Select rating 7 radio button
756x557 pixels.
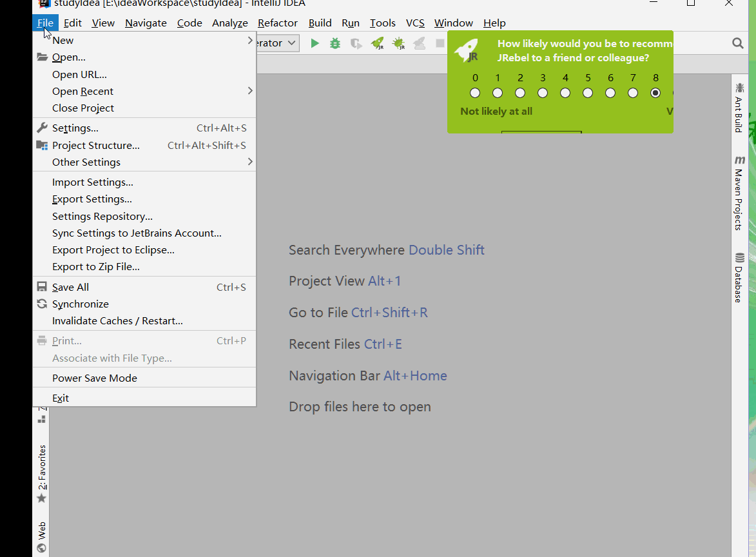coord(633,93)
